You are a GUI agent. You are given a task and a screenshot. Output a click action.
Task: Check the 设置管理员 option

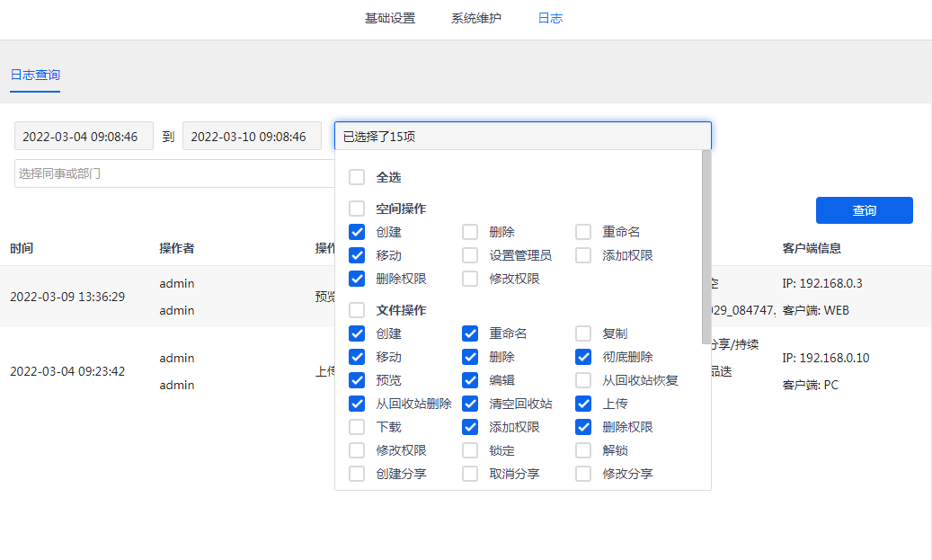pos(470,255)
